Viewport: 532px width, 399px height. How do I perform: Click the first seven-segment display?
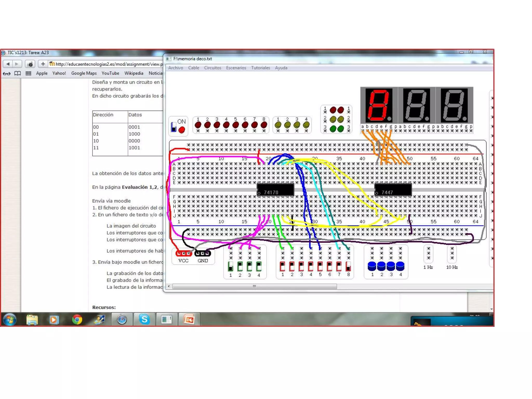379,105
